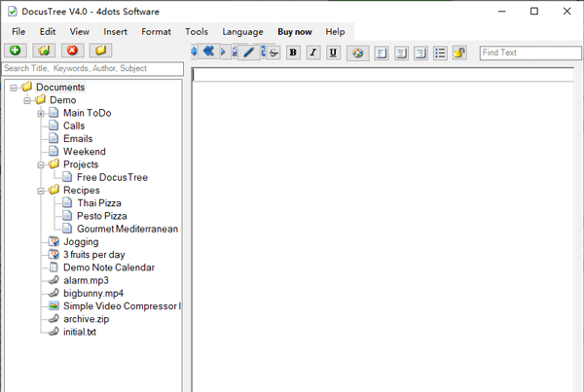Toggle bold formatting
Screen dimensions: 584x392
click(293, 53)
